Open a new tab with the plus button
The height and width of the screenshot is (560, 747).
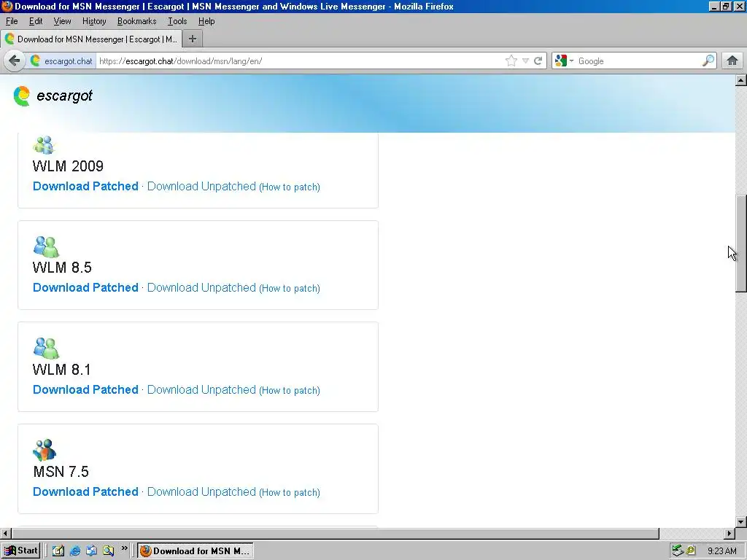point(193,39)
